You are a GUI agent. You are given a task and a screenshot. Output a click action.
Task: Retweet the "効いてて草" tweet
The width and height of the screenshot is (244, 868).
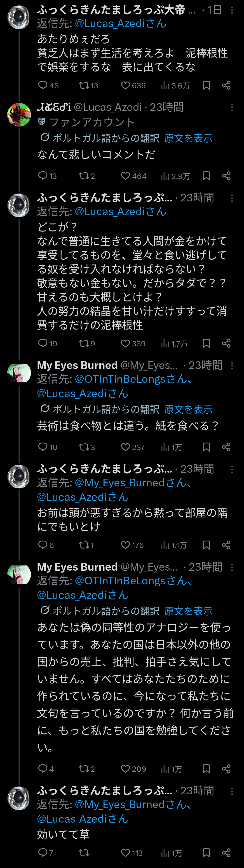pos(84,853)
